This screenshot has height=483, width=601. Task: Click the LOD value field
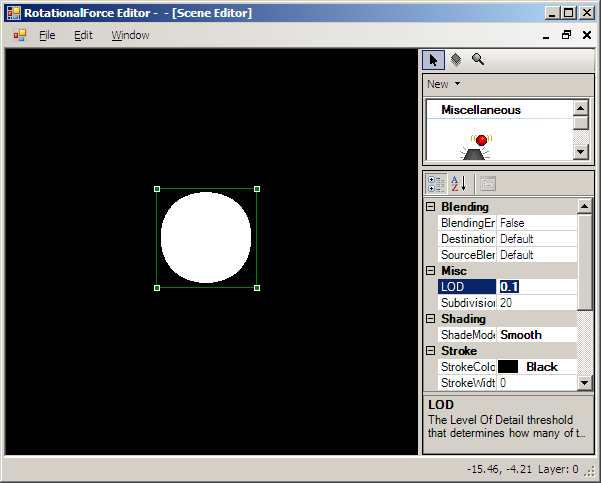(x=536, y=287)
